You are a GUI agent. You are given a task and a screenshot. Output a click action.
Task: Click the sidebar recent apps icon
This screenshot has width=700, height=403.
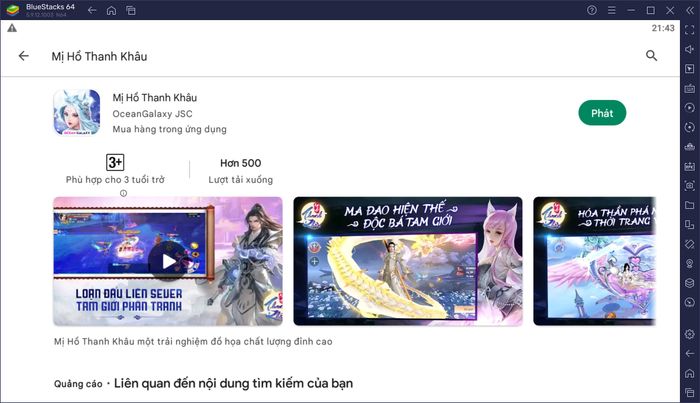[x=690, y=392]
